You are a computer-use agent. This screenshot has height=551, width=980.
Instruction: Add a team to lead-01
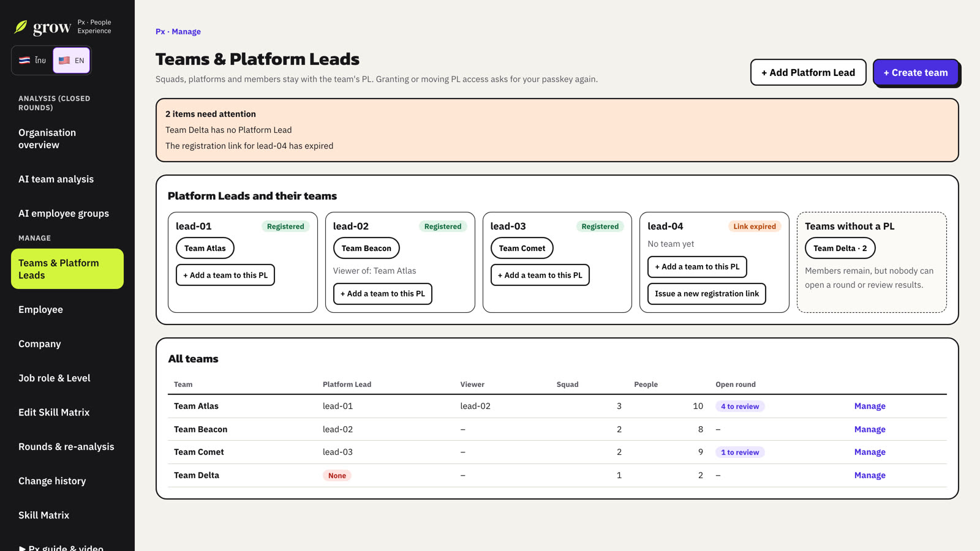click(225, 275)
